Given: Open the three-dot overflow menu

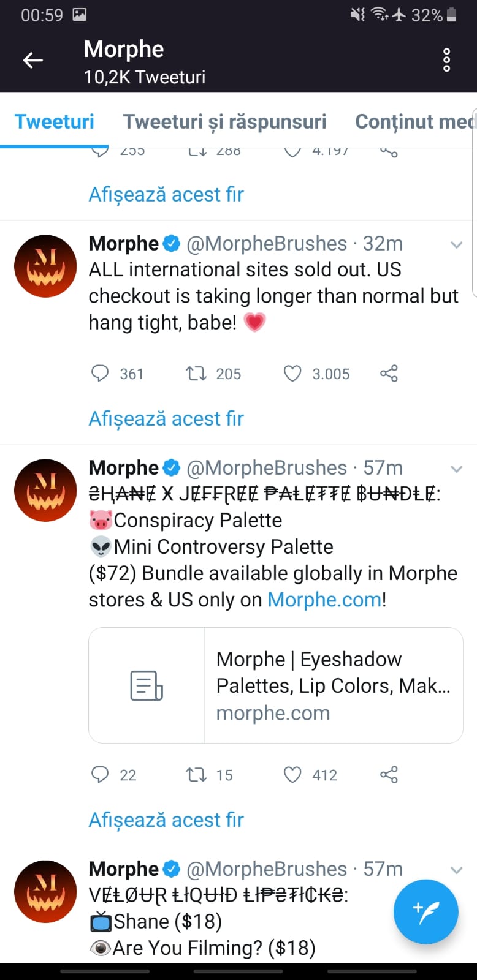Looking at the screenshot, I should point(446,60).
